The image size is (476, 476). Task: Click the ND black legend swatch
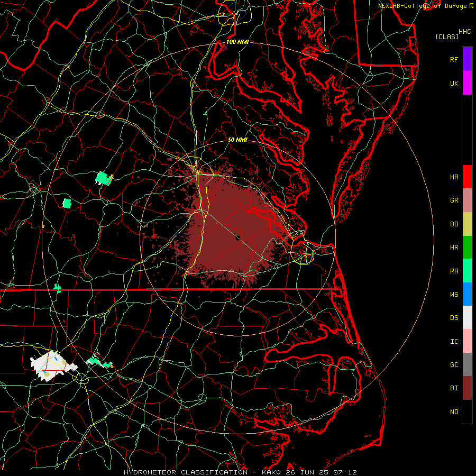467,411
